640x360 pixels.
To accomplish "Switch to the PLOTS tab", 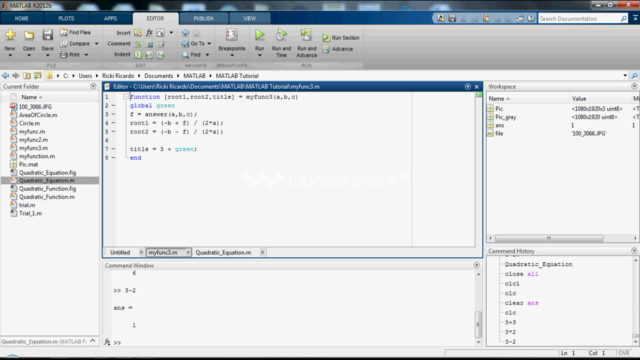I will tap(66, 18).
